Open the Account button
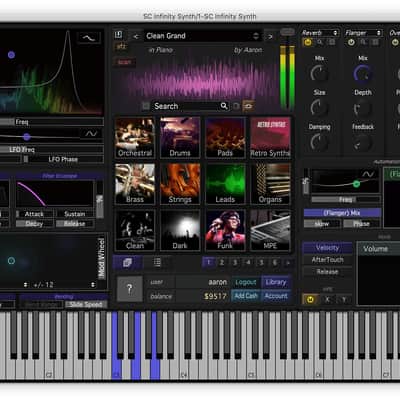 click(276, 296)
